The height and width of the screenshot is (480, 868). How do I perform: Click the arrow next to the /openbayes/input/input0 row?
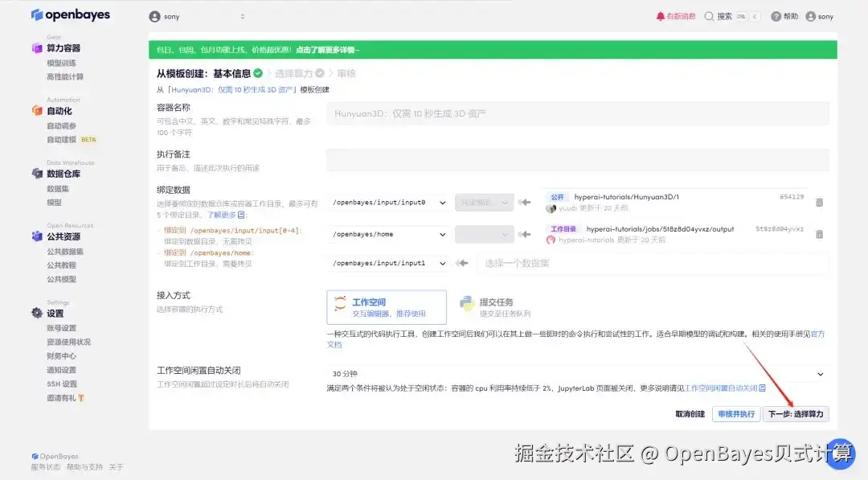(x=524, y=203)
